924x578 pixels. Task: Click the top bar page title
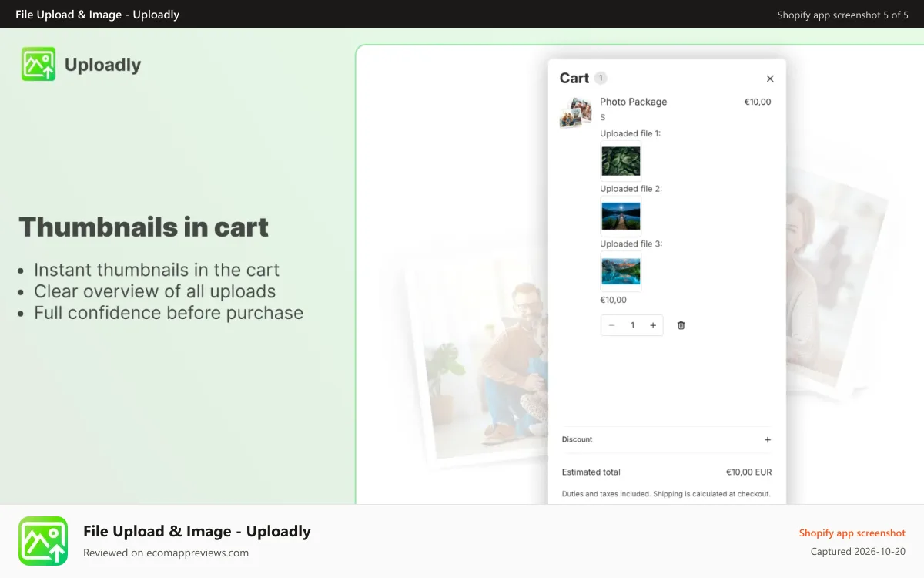[98, 15]
